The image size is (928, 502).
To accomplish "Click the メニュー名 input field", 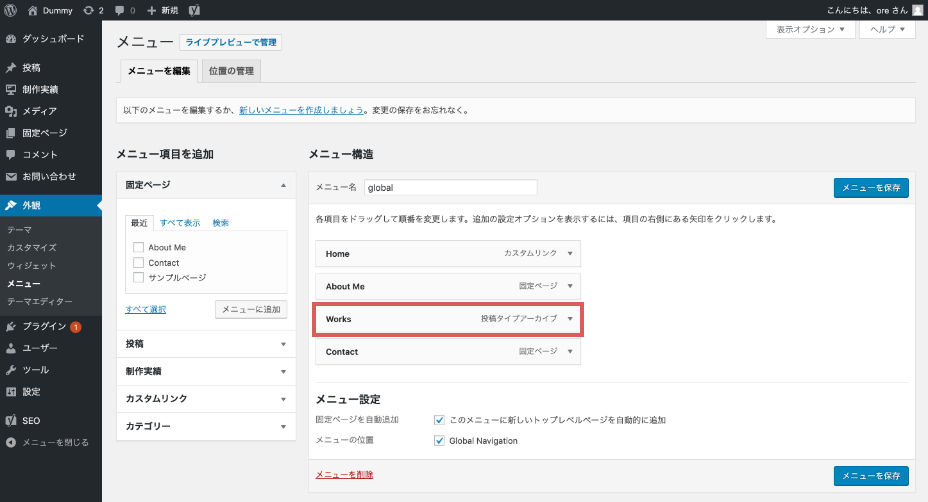I will pyautogui.click(x=450, y=187).
